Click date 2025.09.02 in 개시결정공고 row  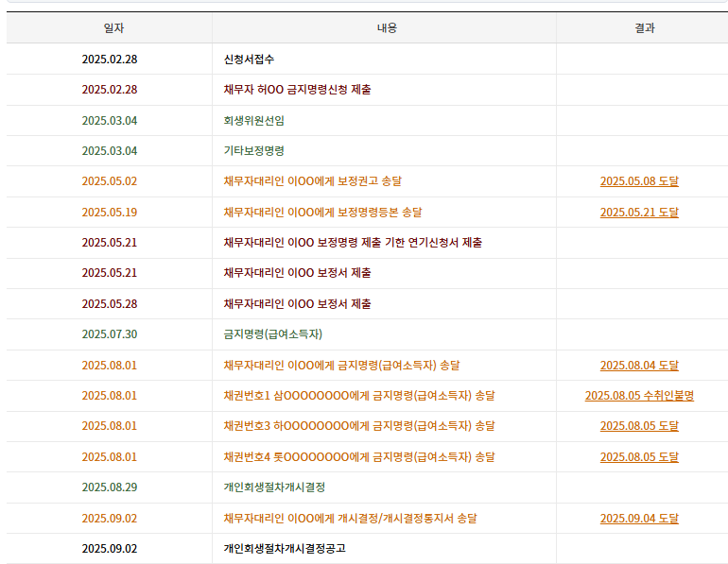pyautogui.click(x=110, y=549)
